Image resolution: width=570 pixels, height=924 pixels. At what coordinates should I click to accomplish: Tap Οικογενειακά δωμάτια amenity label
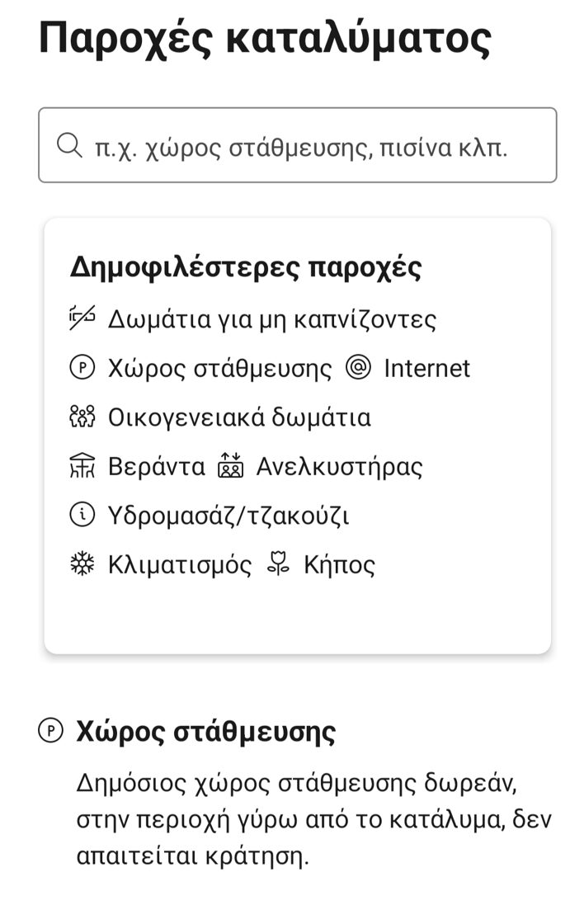tap(239, 417)
